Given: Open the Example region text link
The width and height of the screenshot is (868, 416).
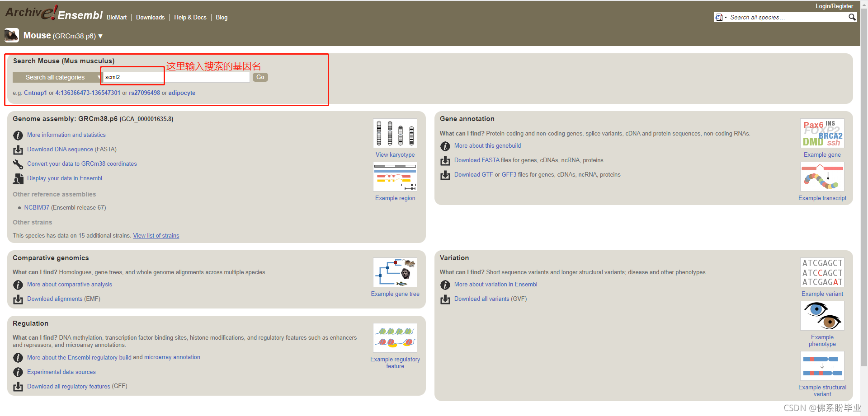Looking at the screenshot, I should tap(395, 198).
